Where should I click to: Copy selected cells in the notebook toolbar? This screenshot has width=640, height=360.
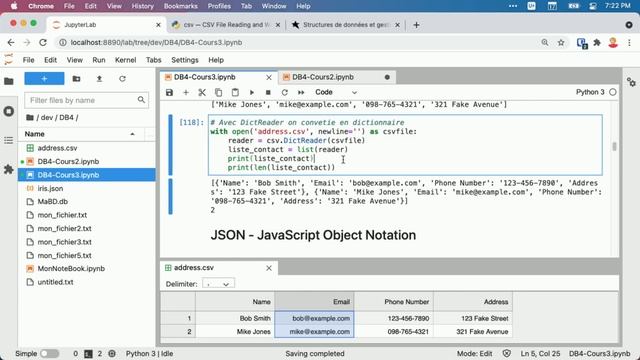coord(218,93)
